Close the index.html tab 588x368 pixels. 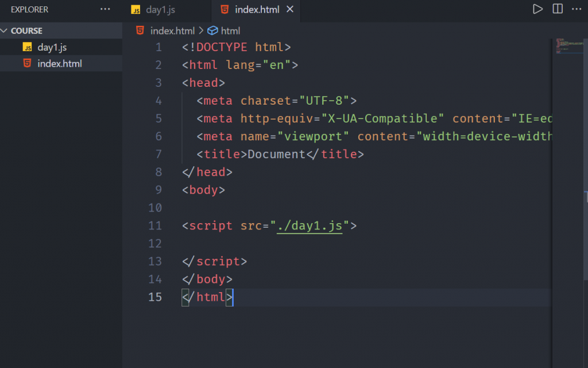[x=290, y=9]
